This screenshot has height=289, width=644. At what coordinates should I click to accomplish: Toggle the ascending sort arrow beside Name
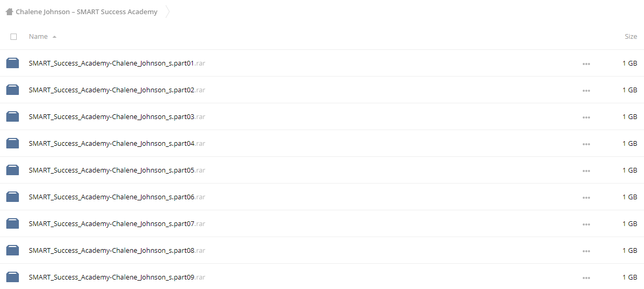pyautogui.click(x=54, y=37)
